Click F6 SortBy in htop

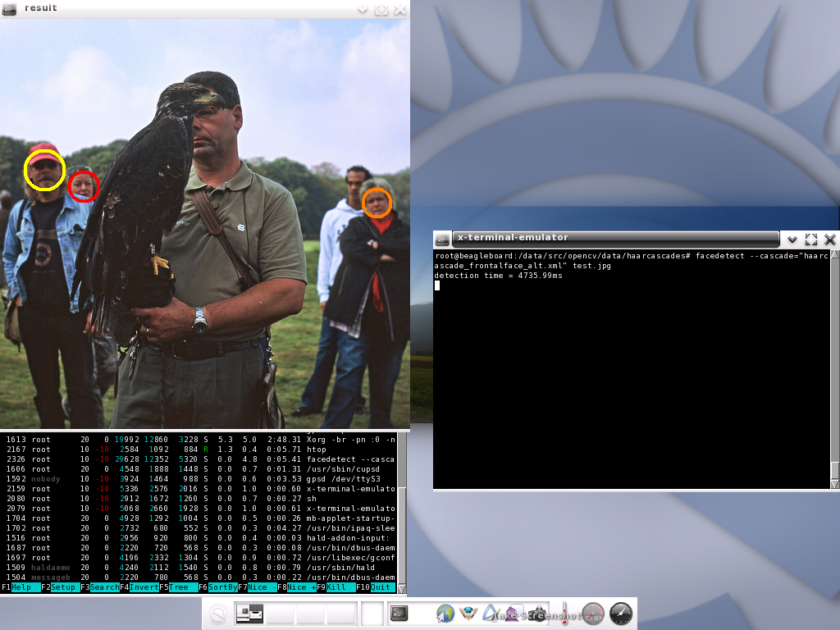pyautogui.click(x=222, y=587)
